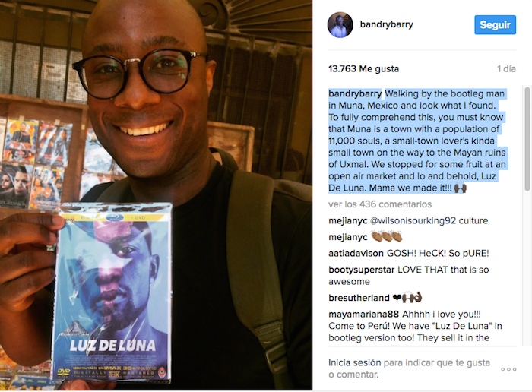532x392 pixels.
Task: Open bresutherland commenter profile
Action: 359,298
